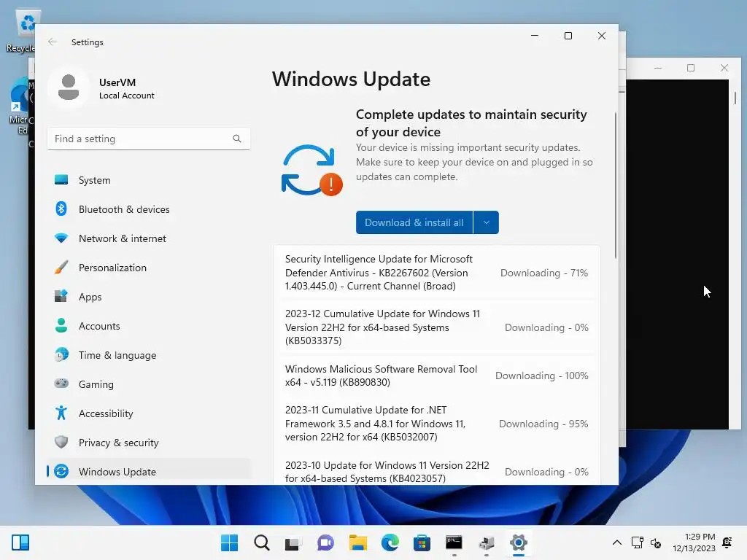Open the server manager taskbar icon
Screen dimensions: 747x560
[x=486, y=542]
